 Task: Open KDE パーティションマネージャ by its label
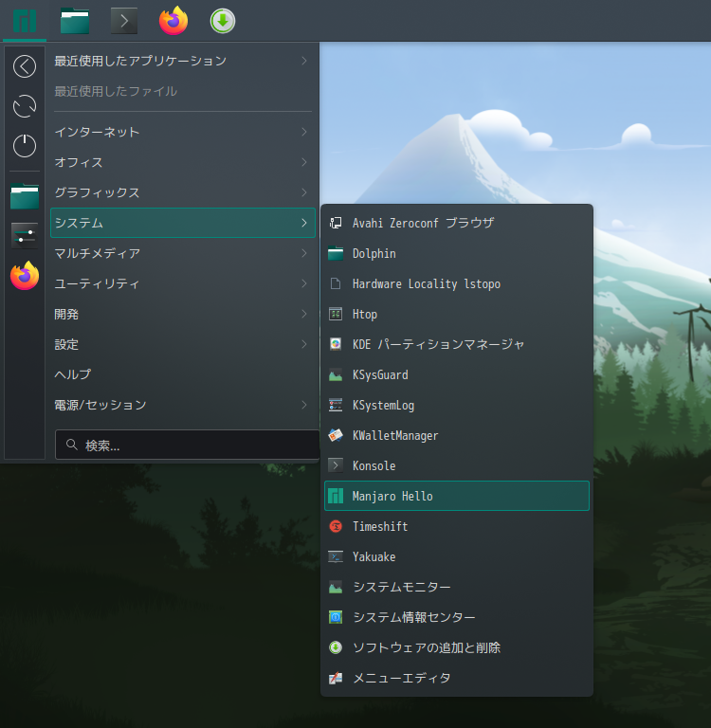[438, 344]
